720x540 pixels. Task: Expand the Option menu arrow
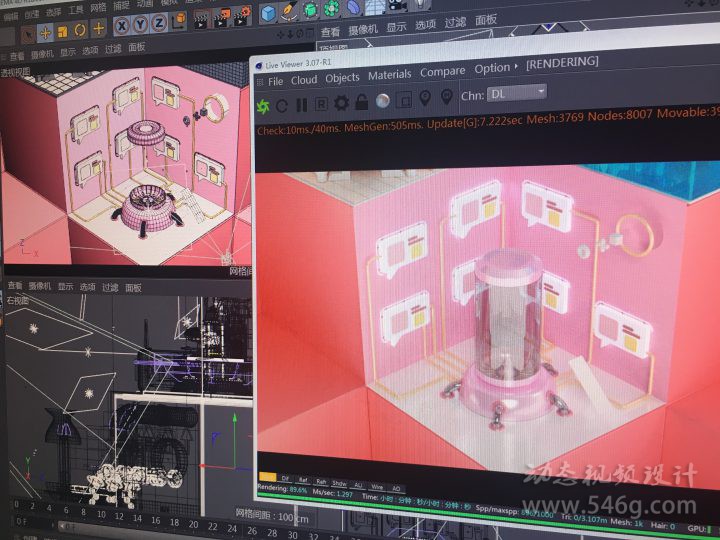point(516,67)
